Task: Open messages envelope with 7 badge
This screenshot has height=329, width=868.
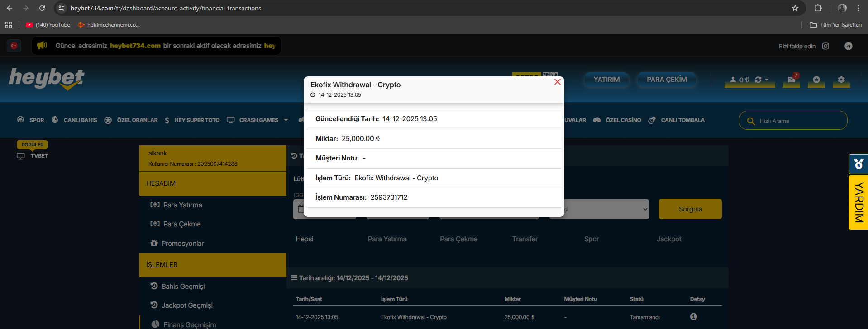Action: [x=792, y=80]
